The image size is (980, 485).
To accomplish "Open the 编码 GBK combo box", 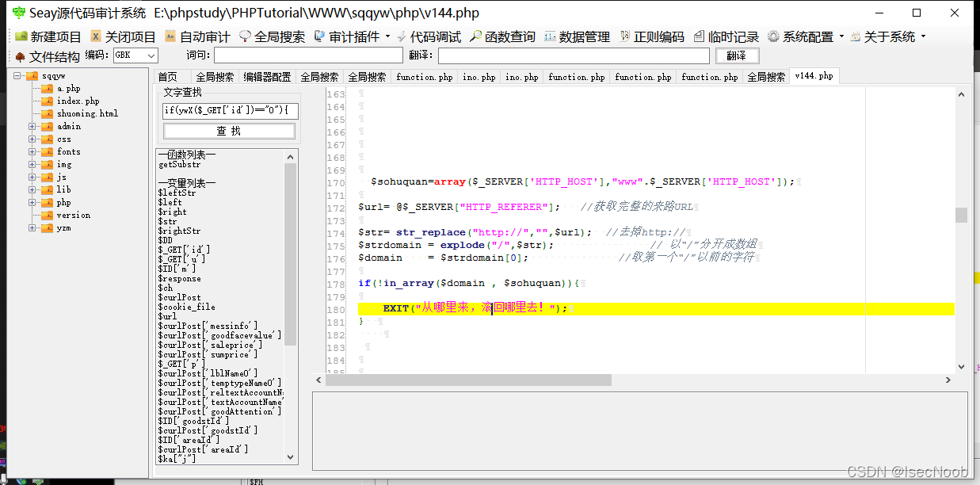I will pyautogui.click(x=135, y=55).
